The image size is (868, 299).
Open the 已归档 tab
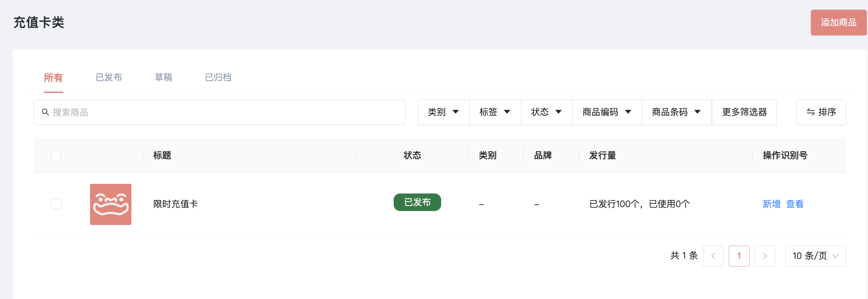click(x=218, y=78)
